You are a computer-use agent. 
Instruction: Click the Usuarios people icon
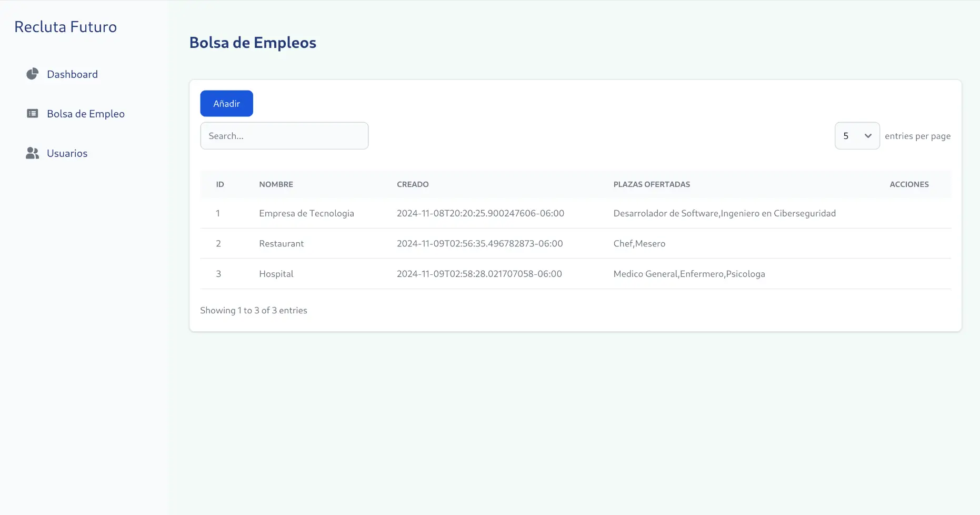click(33, 153)
